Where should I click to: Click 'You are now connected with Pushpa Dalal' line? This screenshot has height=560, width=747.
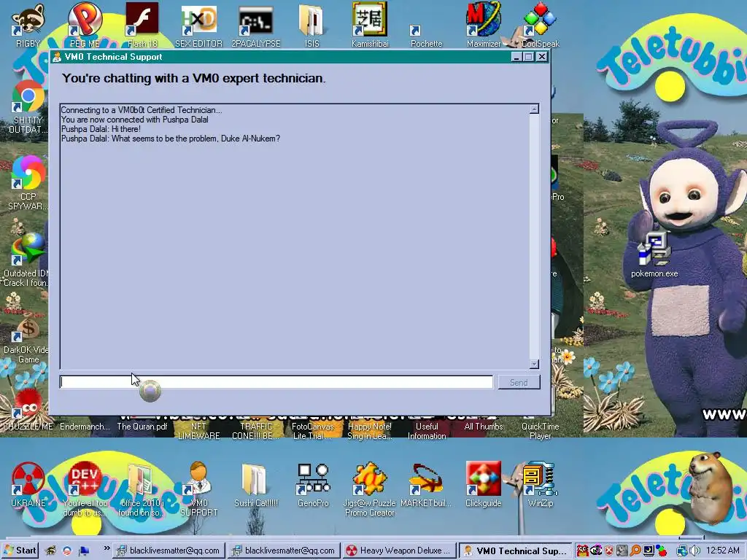(x=134, y=120)
